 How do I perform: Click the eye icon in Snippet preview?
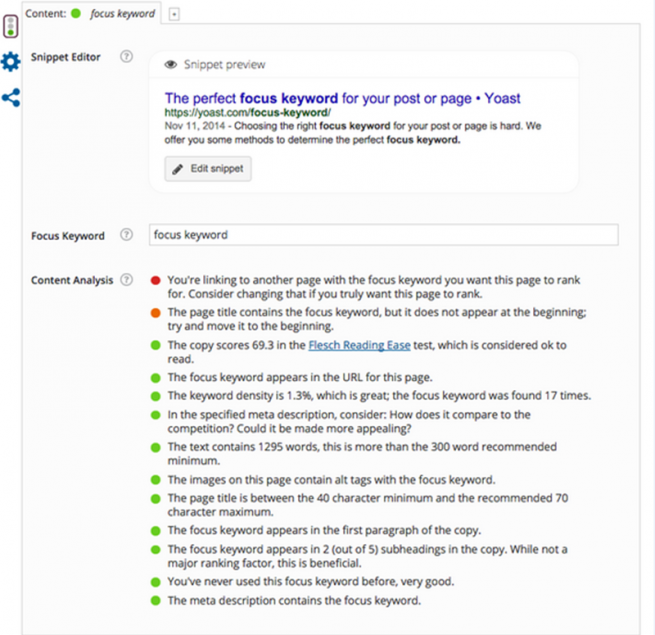click(171, 65)
